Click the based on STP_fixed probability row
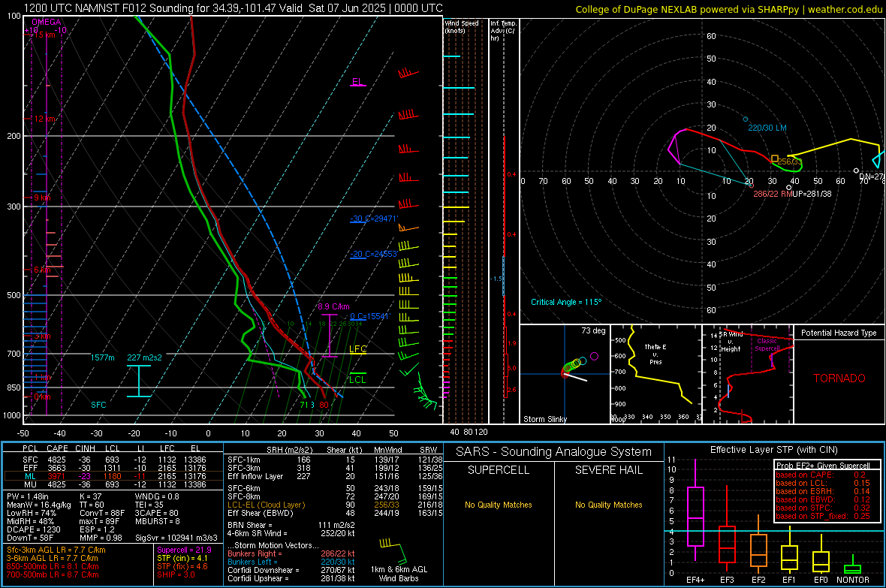The width and height of the screenshot is (886, 588). point(823,516)
